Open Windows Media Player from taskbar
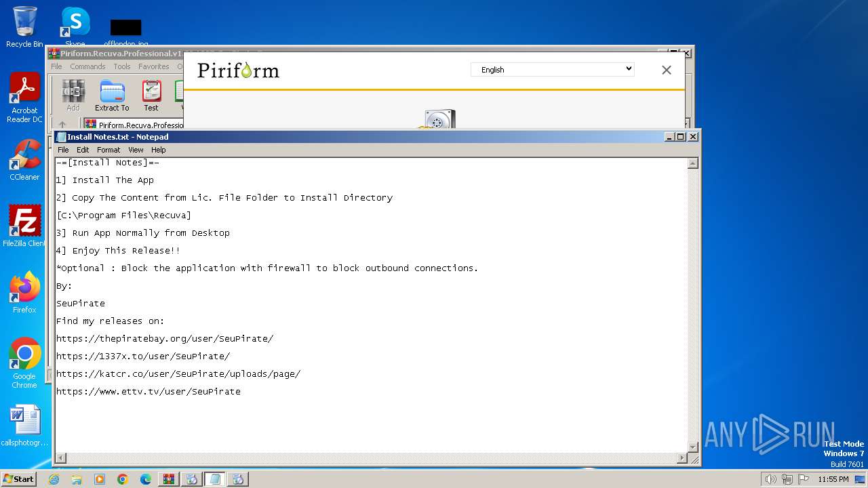This screenshot has height=488, width=868. coord(100,479)
